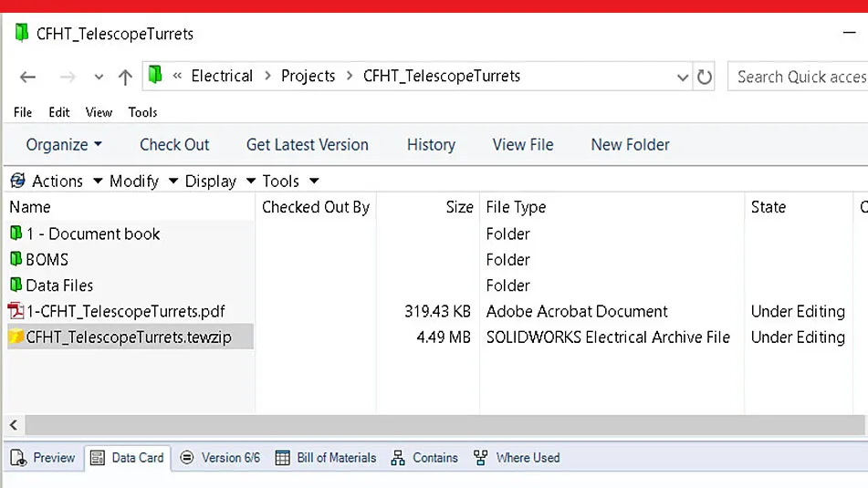Click the horizontal scrollbar track
Viewport: 868px width, 488px height.
(x=444, y=425)
